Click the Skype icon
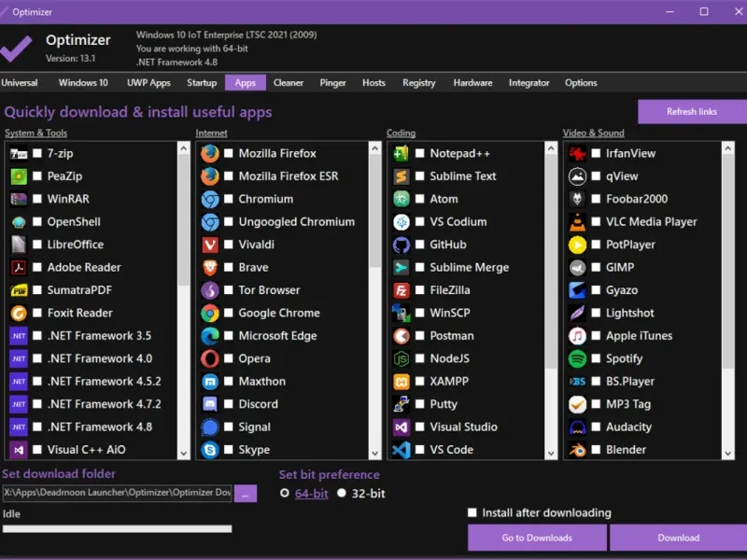 click(209, 450)
